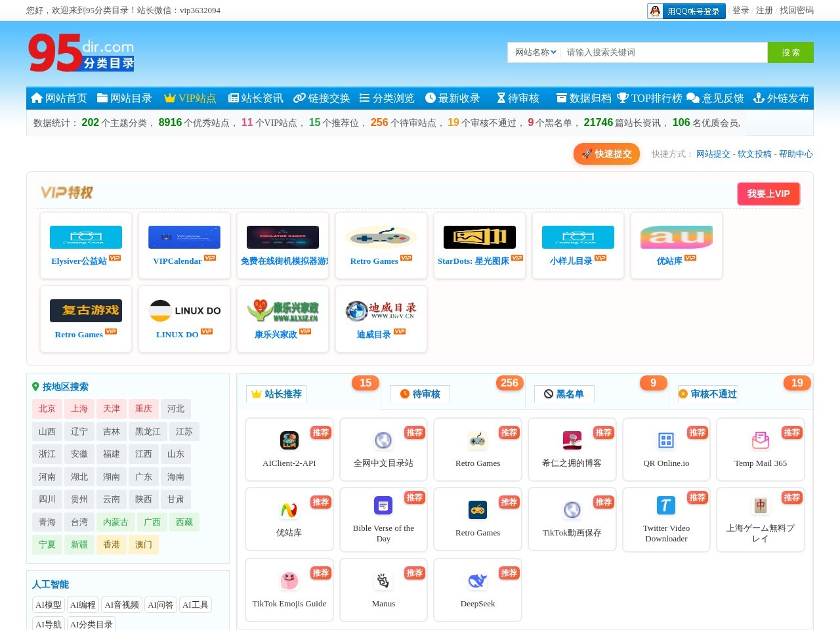Open the AIClient-2-API icon

pos(289,440)
